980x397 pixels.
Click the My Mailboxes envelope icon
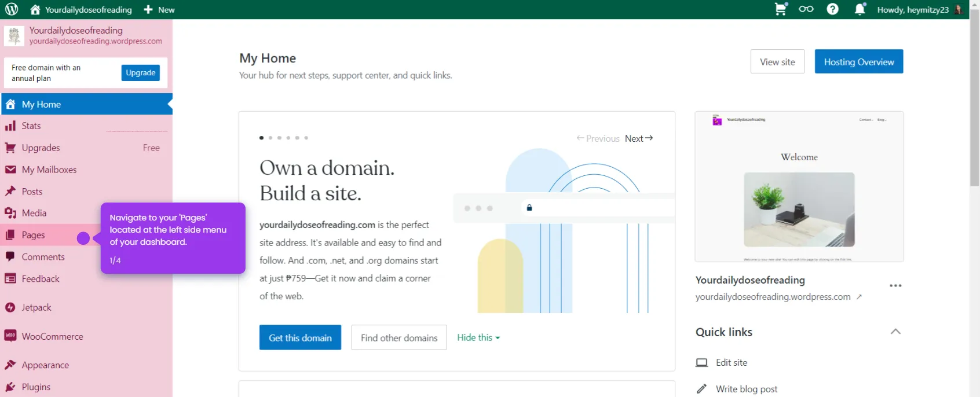point(10,170)
